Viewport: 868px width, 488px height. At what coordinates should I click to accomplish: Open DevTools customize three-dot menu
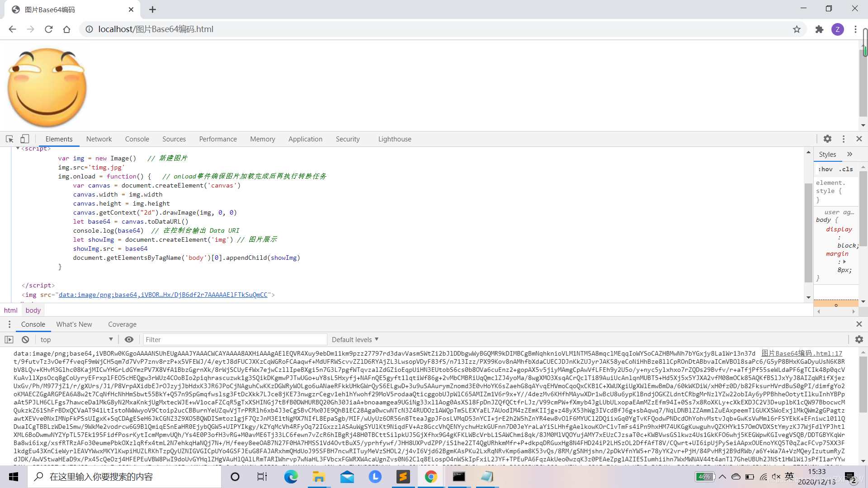click(844, 139)
